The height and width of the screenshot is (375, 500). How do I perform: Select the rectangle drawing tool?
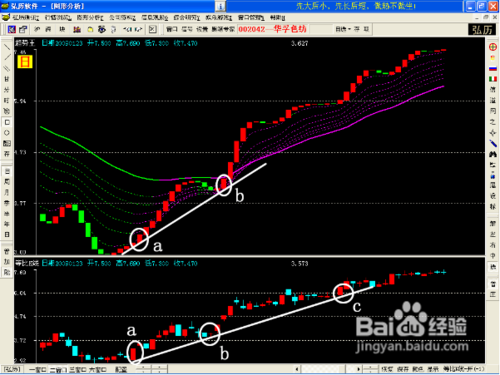pyautogui.click(x=7, y=122)
